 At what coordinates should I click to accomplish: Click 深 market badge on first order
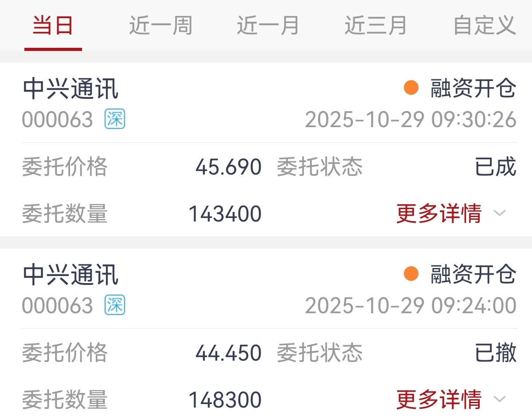click(x=115, y=120)
